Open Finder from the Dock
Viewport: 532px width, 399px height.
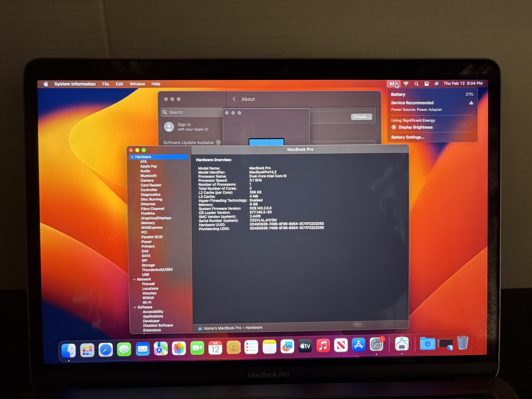[69, 350]
